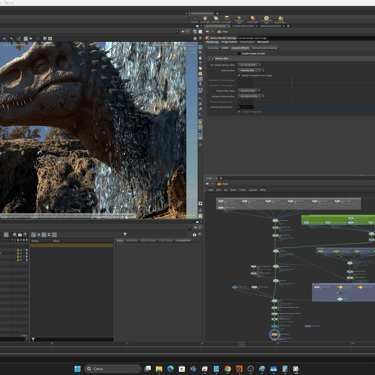Switch to the Rendering parameter tab
The height and width of the screenshot is (375, 375).
pyautogui.click(x=212, y=42)
